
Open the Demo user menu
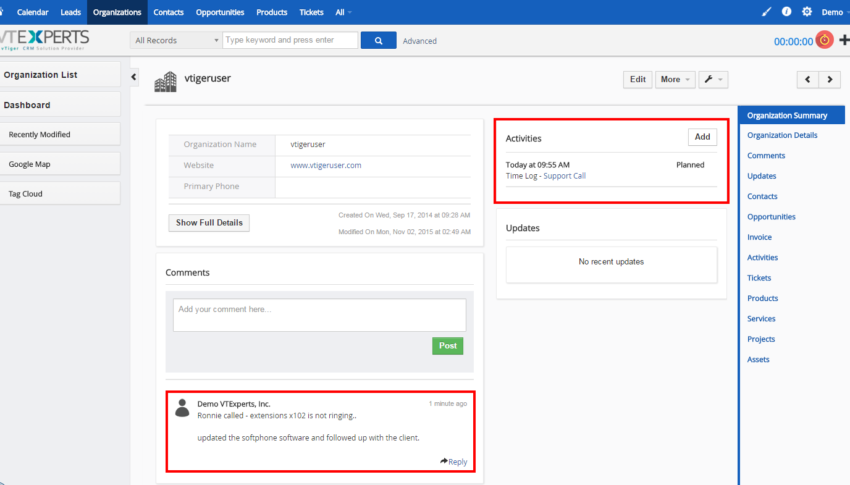(834, 12)
